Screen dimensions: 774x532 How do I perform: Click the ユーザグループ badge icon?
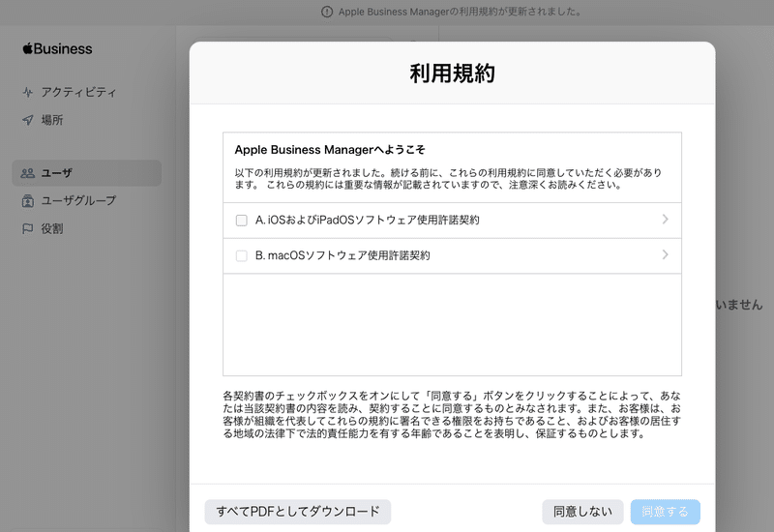pyautogui.click(x=28, y=201)
